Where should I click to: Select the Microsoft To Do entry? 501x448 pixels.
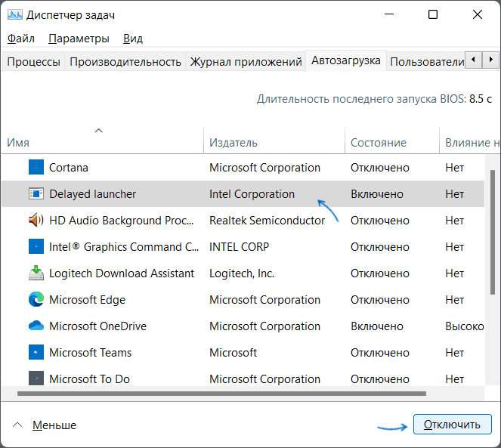89,379
